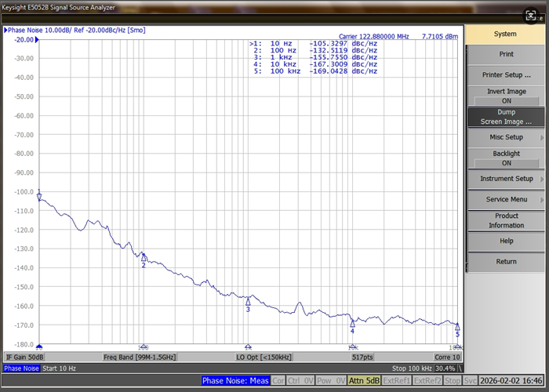
Task: Toggle Invert Image ON setting
Action: coord(506,96)
